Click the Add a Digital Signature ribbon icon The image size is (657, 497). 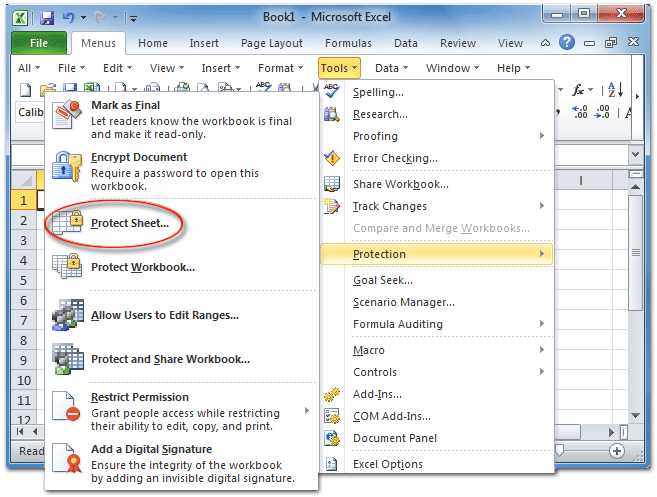(68, 463)
